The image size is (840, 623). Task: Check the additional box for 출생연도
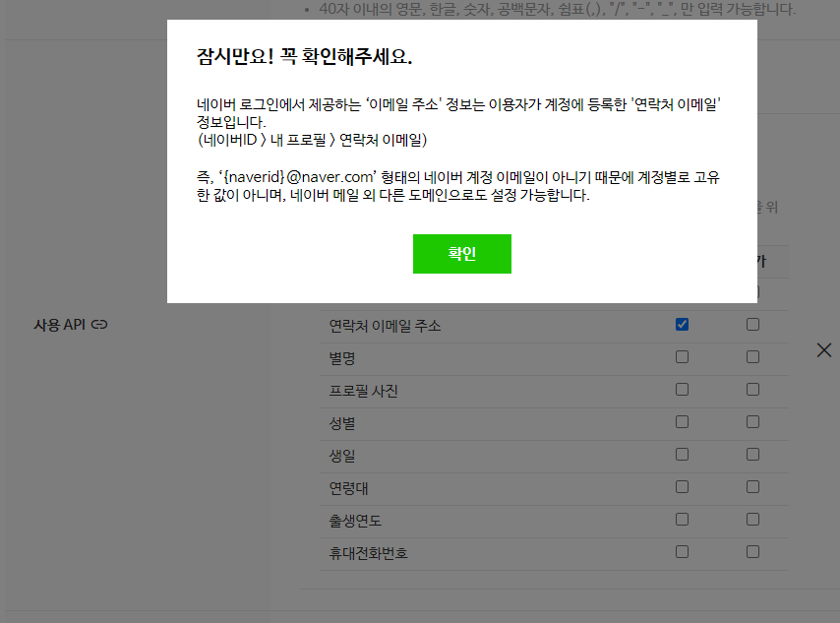(x=752, y=520)
